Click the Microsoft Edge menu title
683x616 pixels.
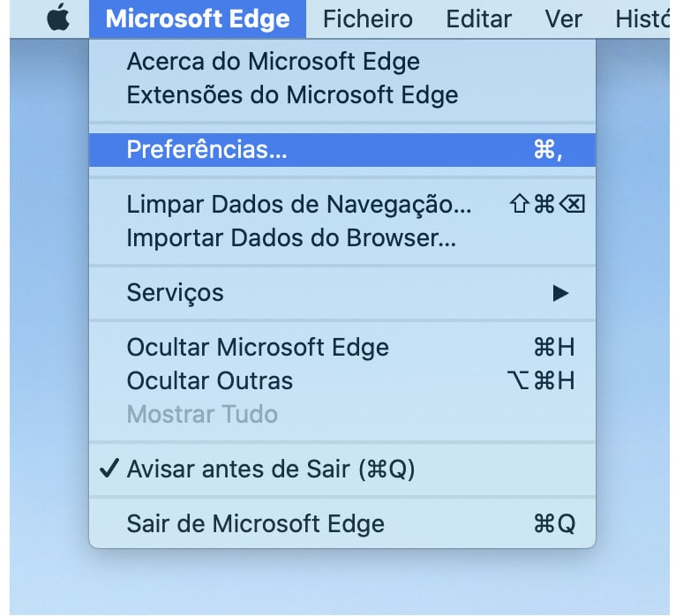click(x=198, y=19)
